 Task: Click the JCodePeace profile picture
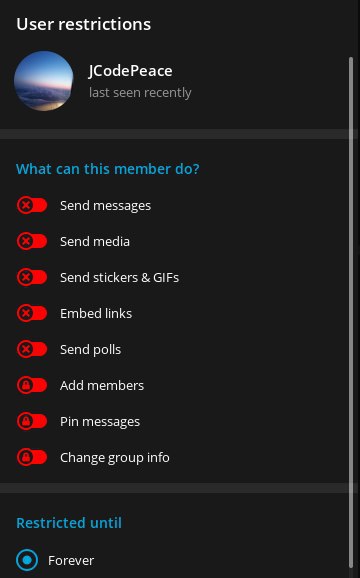43,81
